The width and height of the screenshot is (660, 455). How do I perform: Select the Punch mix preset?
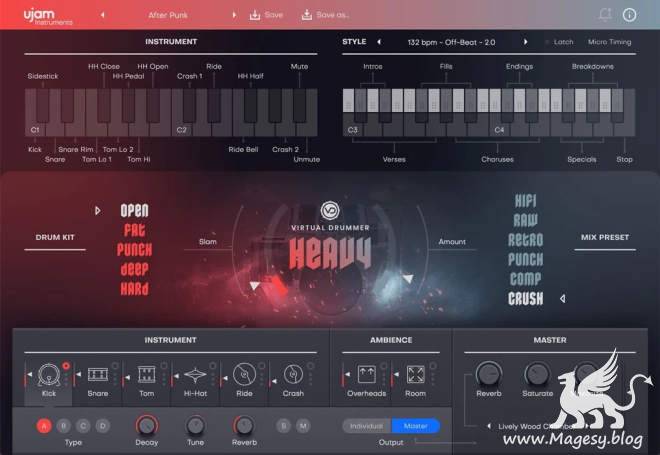click(x=526, y=259)
